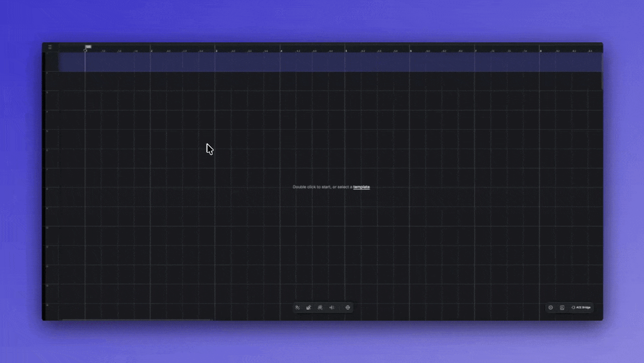Click the ACE Bridge connection icon
644x363 pixels.
pyautogui.click(x=573, y=308)
